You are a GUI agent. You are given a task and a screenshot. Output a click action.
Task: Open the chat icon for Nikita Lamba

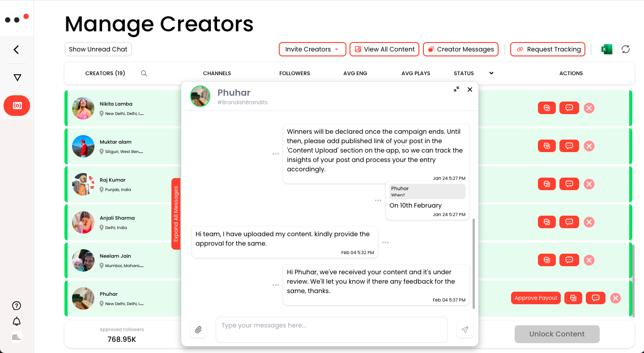[569, 108]
